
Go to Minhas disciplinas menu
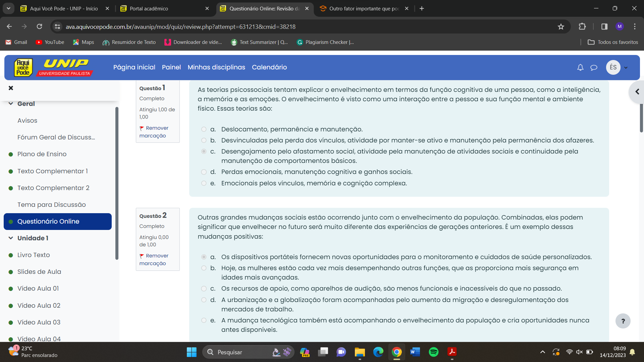(x=216, y=67)
